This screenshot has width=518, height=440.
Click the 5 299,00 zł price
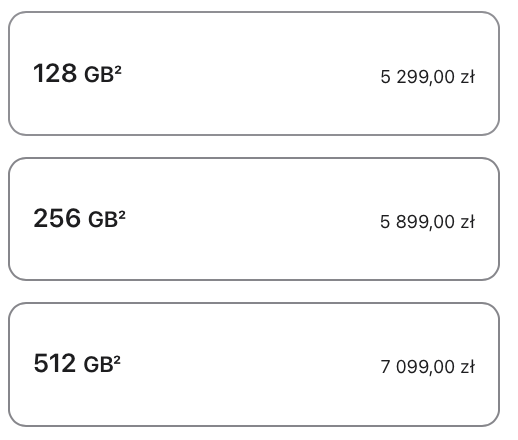(428, 77)
